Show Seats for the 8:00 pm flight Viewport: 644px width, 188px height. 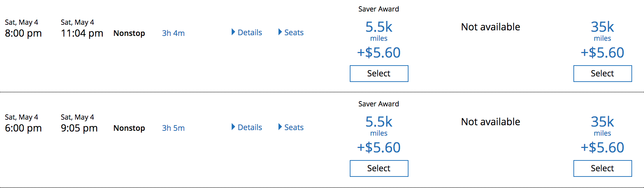291,32
